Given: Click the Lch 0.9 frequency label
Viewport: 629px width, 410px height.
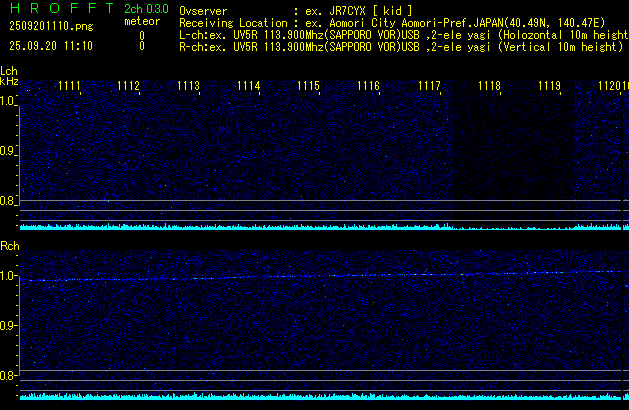Looking at the screenshot, I should 9,151.
